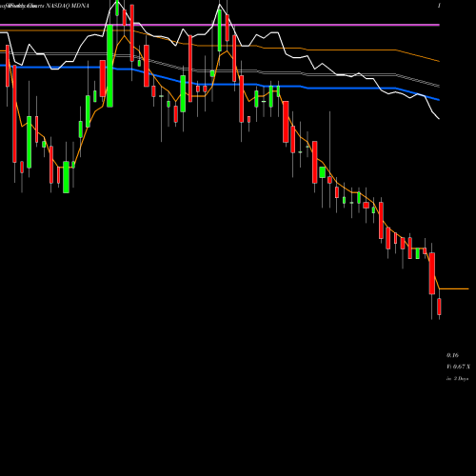Screen dimensions: 476x476
Task: Select the '2 Days' label text
Action: 461,379
